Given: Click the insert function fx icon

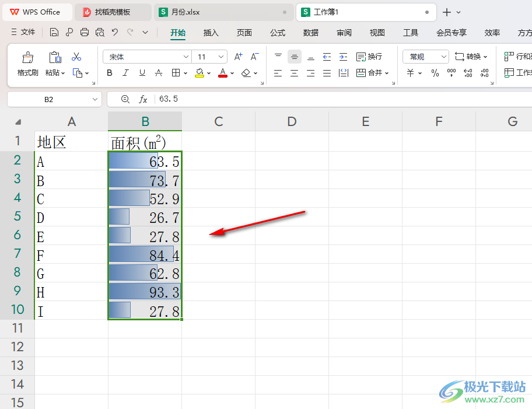Looking at the screenshot, I should pos(143,99).
